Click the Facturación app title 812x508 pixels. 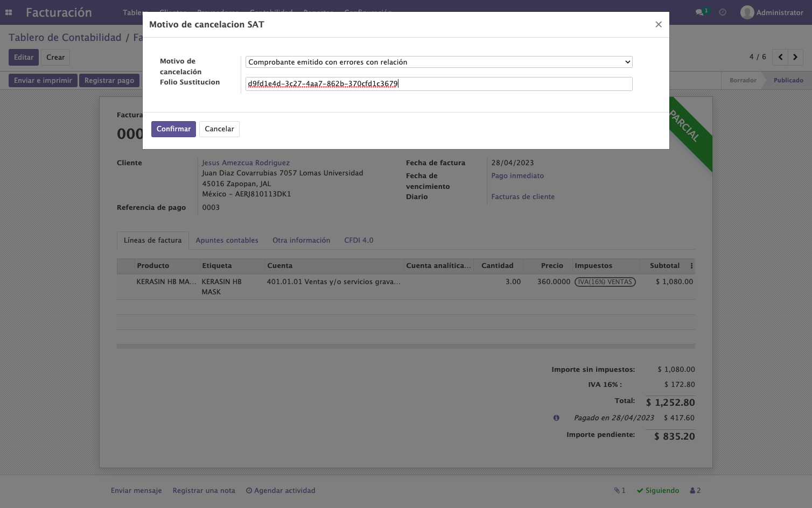click(x=59, y=12)
